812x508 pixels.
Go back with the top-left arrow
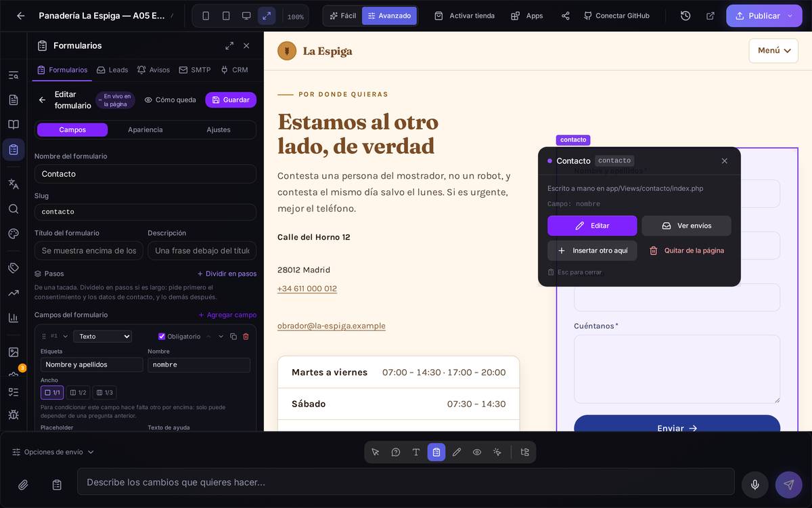point(20,16)
